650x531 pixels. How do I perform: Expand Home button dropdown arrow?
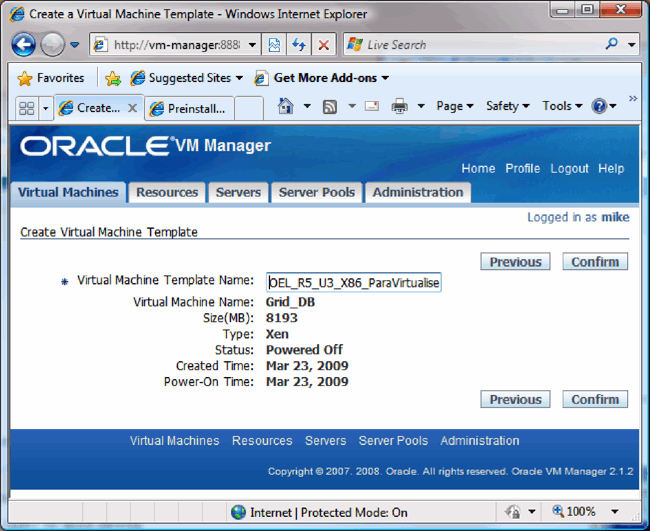tap(307, 106)
